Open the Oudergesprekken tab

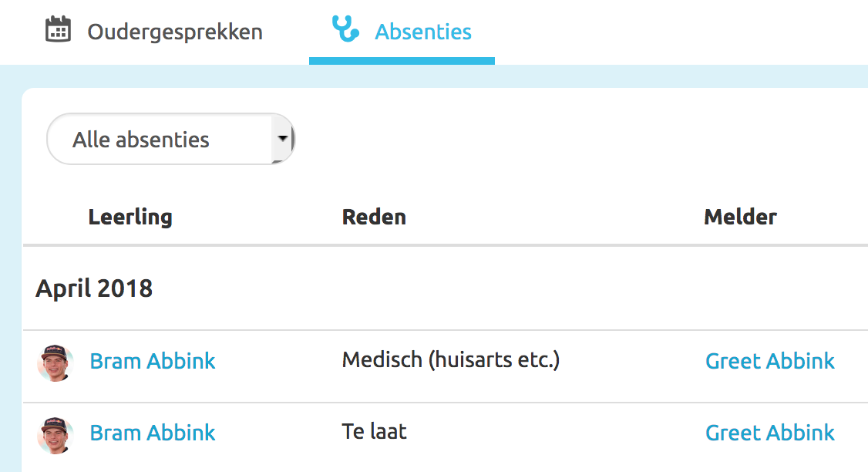coord(174,32)
